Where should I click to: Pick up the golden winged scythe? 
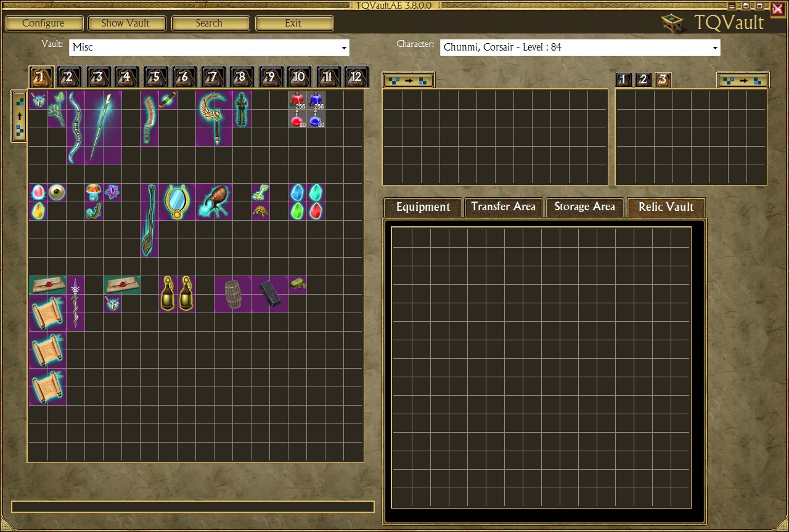point(214,118)
